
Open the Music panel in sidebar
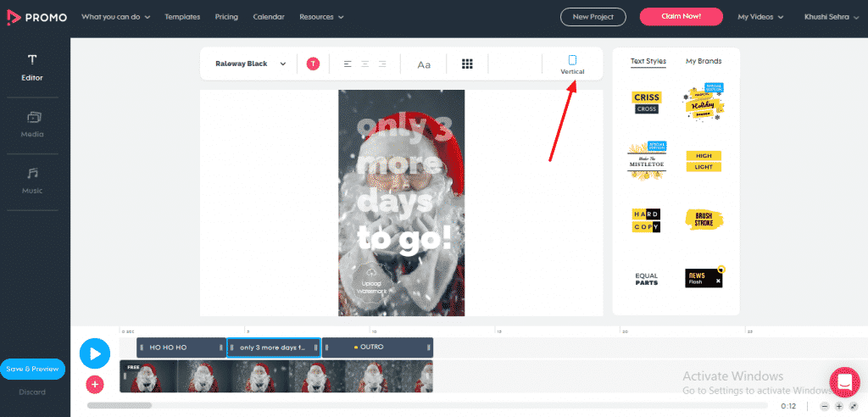coord(32,181)
